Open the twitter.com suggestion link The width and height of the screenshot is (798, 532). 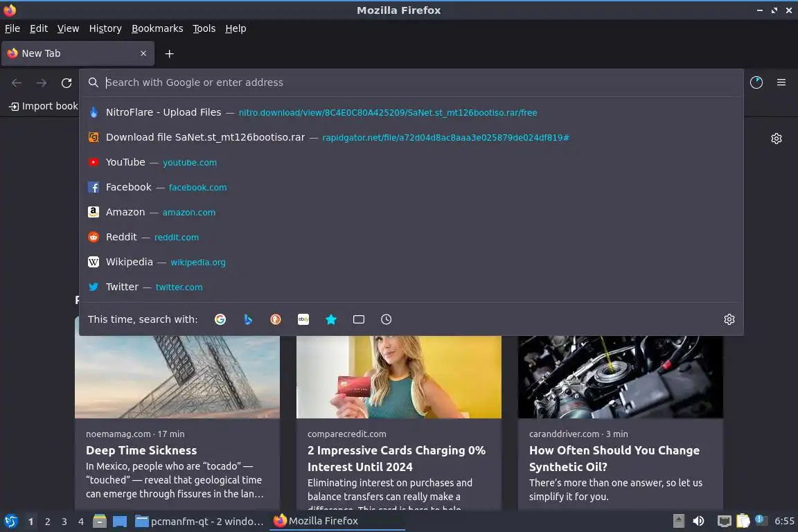pos(179,287)
